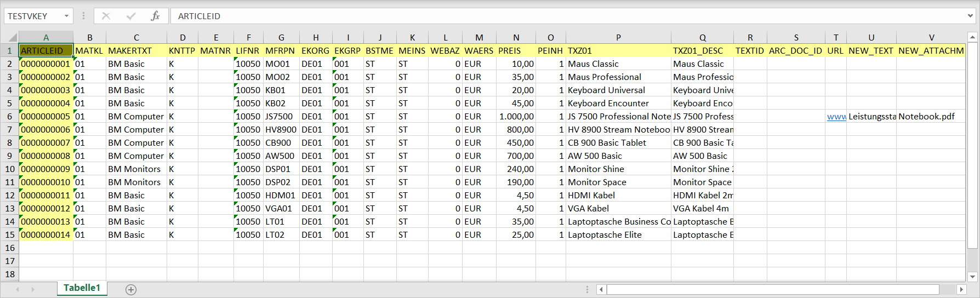Click the horizontal scroll right arrow
Image resolution: width=980 pixels, height=298 pixels.
click(961, 289)
